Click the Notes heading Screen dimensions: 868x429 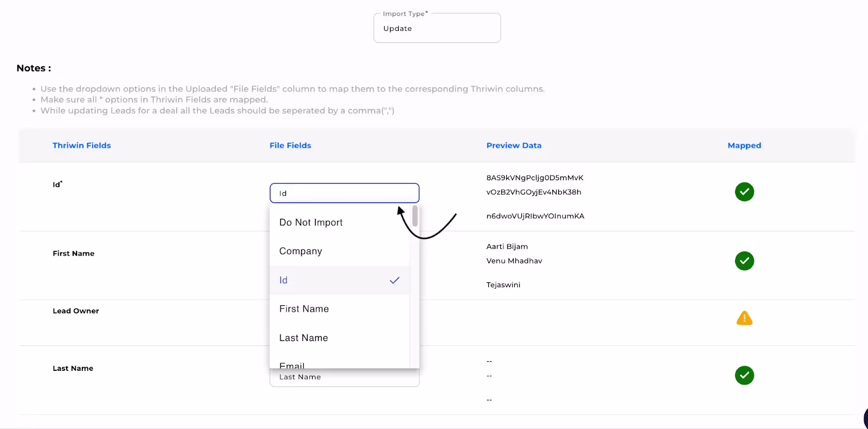point(34,68)
